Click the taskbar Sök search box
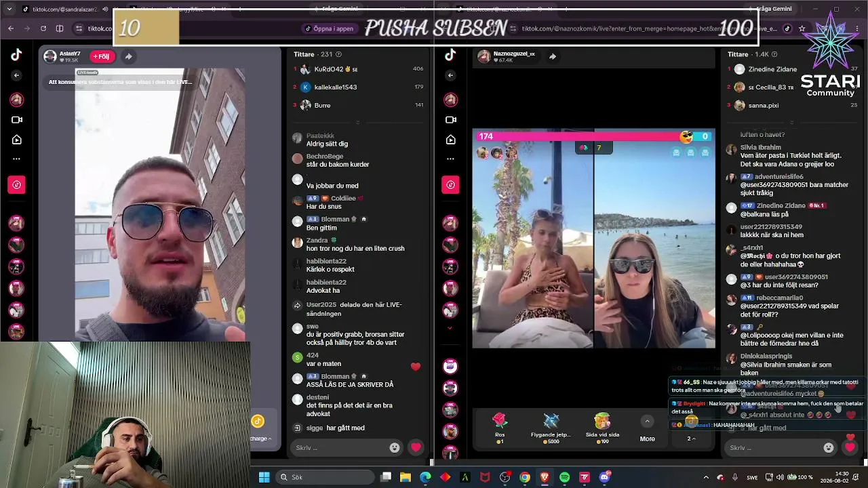The width and height of the screenshot is (868, 488). [x=325, y=477]
